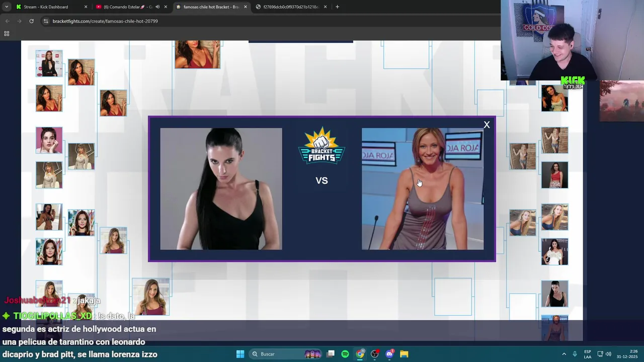Pick the woman in front of Roja screens
The width and height of the screenshot is (644, 362).
point(423,189)
